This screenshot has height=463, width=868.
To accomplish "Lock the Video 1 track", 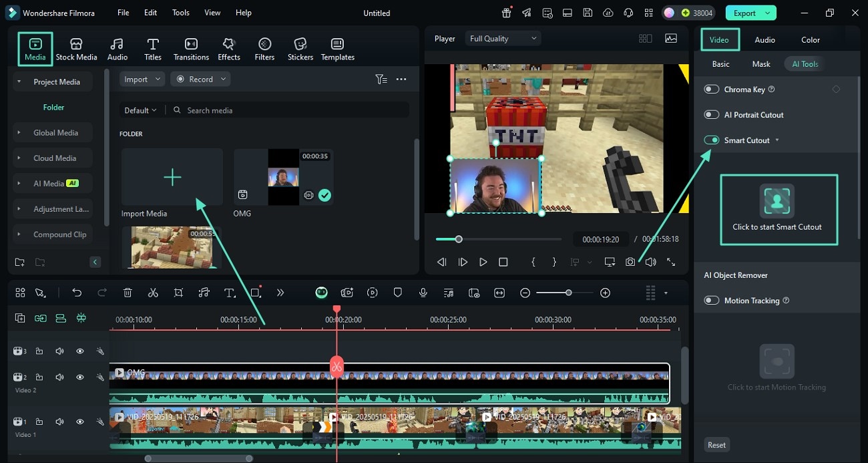I will [x=39, y=422].
